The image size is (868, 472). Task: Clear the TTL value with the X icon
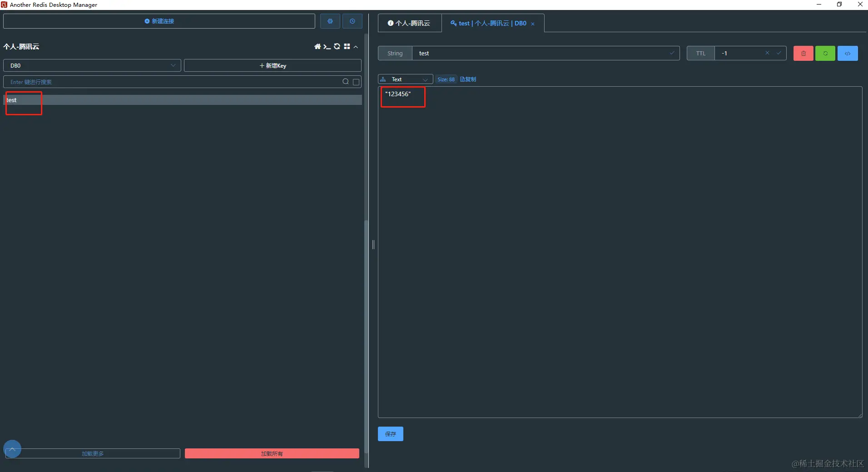(x=767, y=53)
